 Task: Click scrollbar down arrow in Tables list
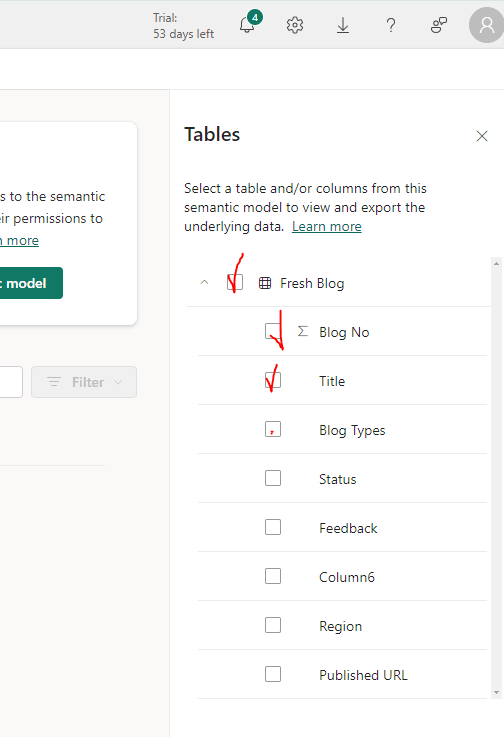(496, 692)
